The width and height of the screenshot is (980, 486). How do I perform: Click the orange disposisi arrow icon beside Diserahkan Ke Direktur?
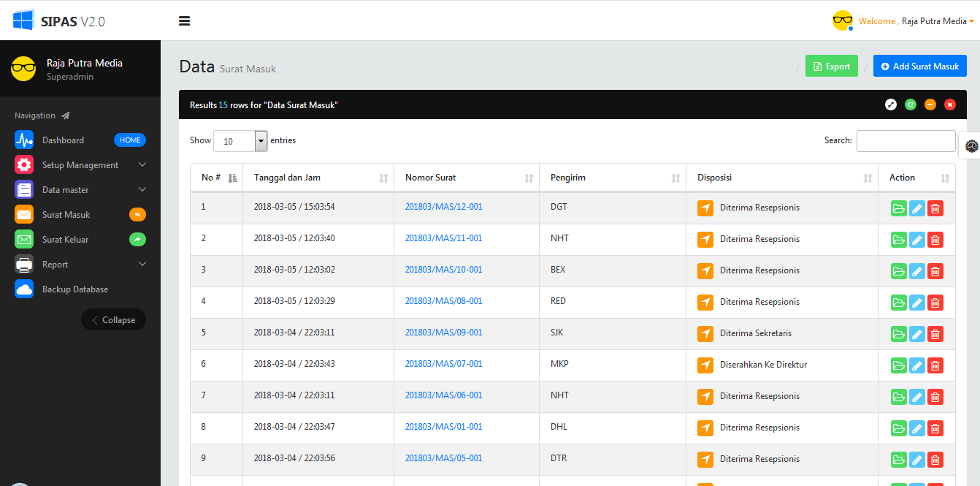coord(705,365)
